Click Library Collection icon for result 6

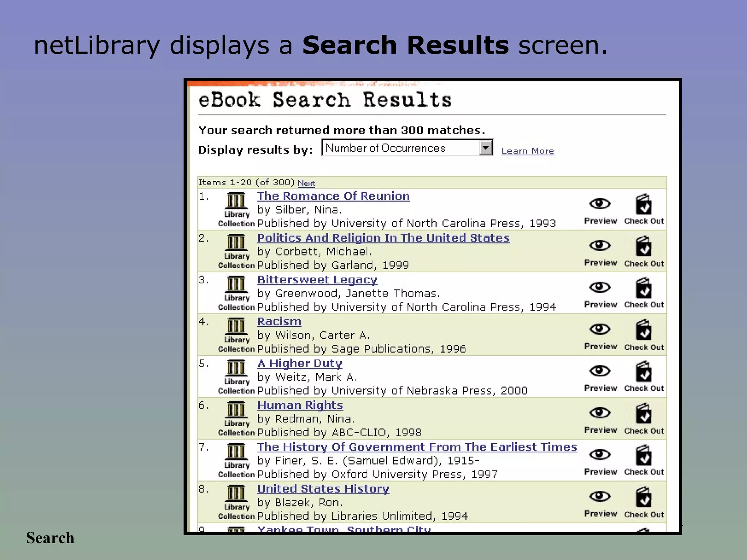tap(236, 419)
